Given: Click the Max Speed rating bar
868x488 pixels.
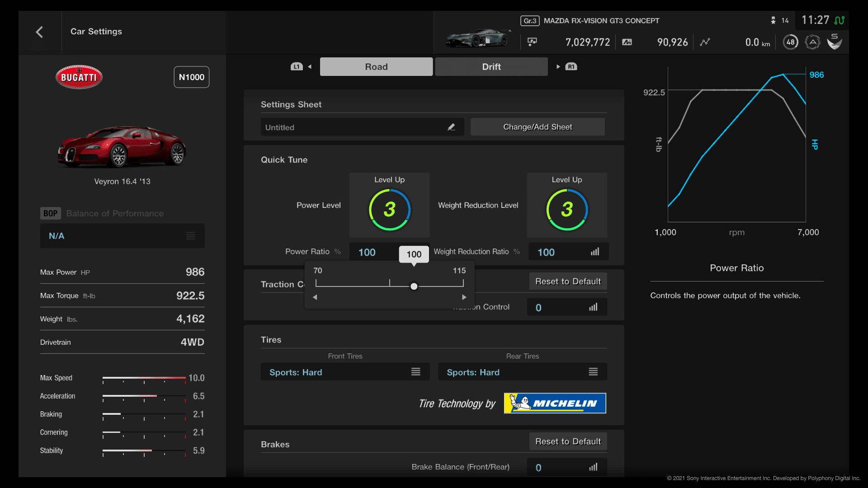Looking at the screenshot, I should coord(144,378).
